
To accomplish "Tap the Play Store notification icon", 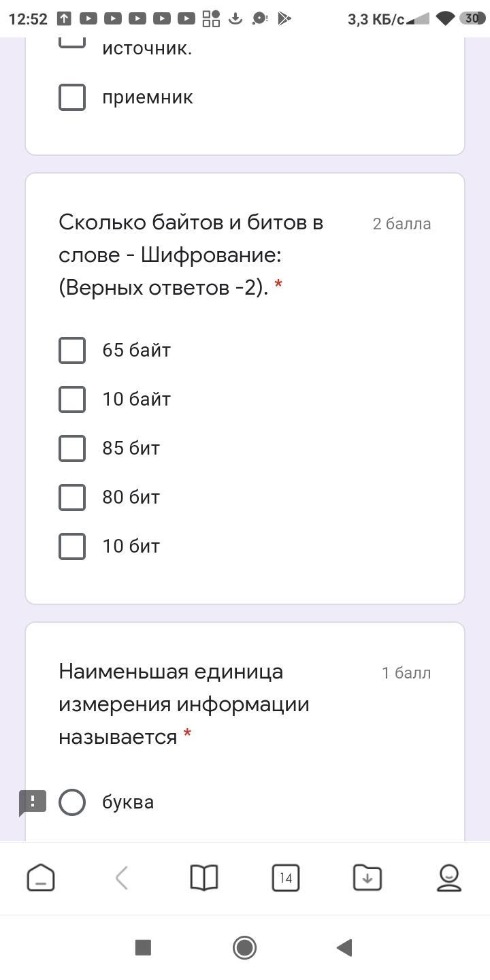I will (285, 19).
